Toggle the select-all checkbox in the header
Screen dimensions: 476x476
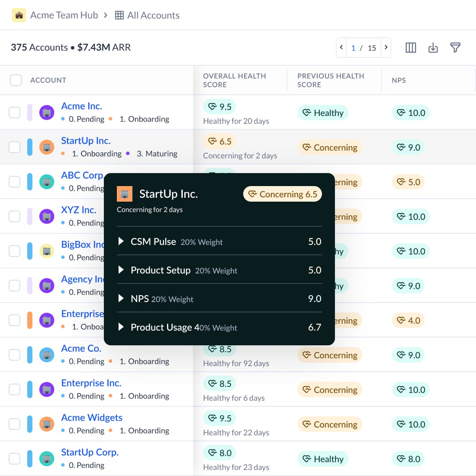[x=16, y=80]
